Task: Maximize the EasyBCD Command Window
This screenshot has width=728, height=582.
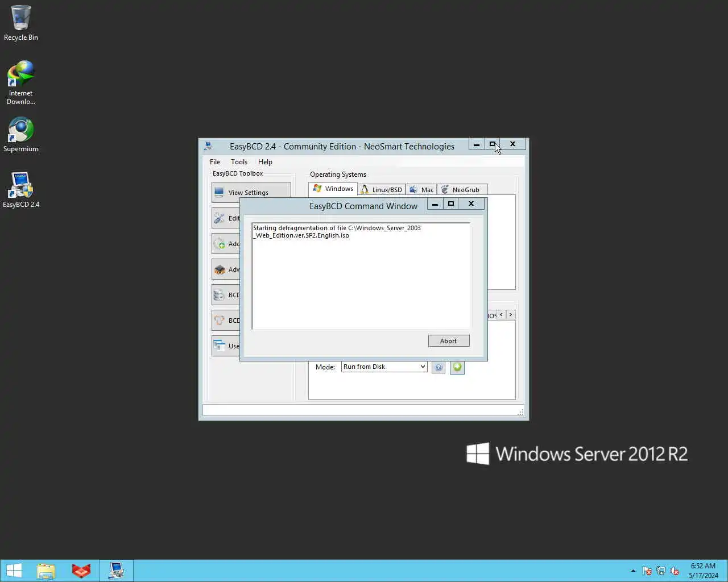Action: coord(451,204)
